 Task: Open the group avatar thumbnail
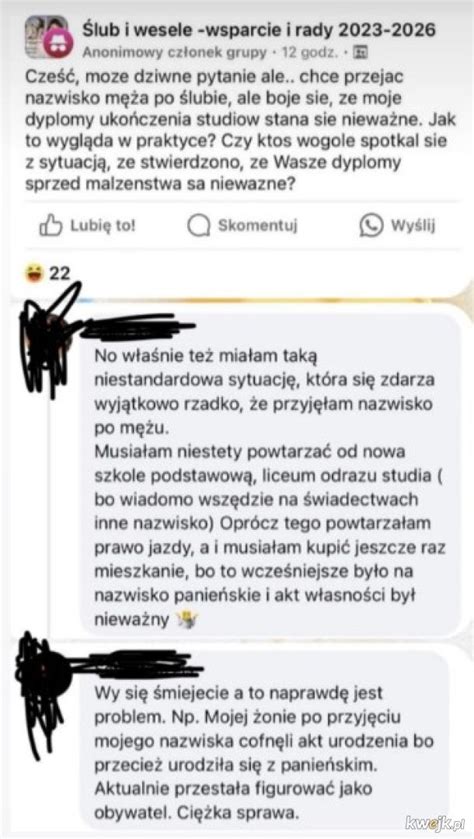46,37
